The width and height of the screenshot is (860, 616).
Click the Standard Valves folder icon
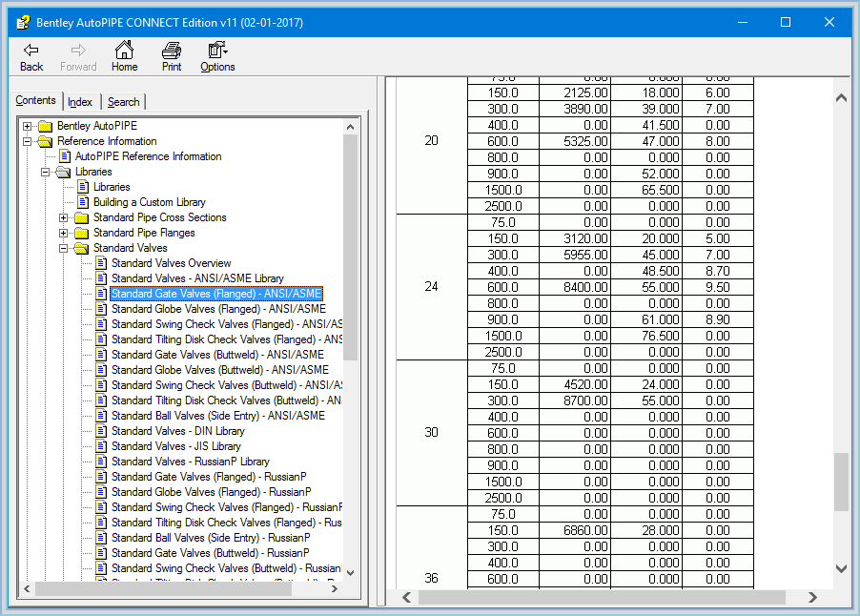tap(82, 248)
